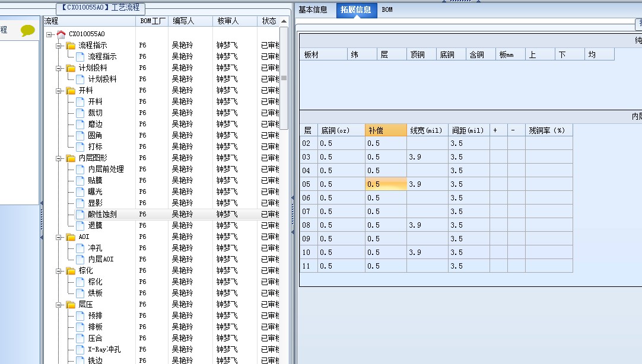This screenshot has height=364, width=642.
Task: Click the document icon next to 圆角
Action: coord(80,135)
